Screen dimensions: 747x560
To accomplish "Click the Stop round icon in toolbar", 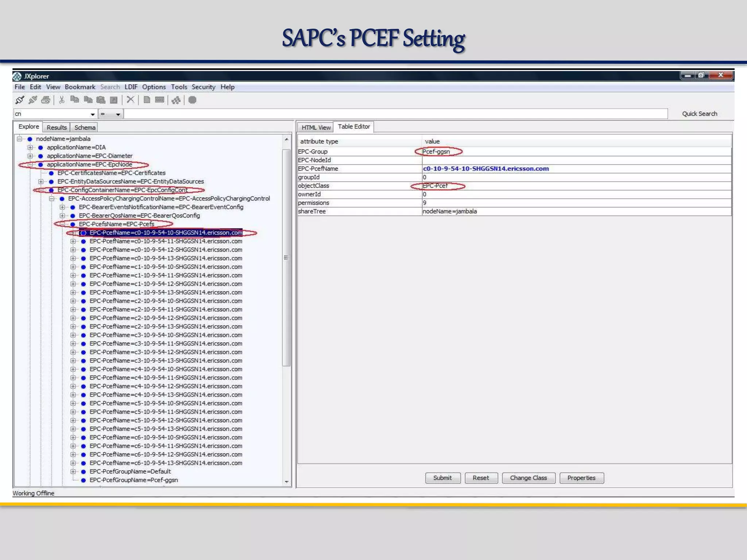I will (x=193, y=100).
